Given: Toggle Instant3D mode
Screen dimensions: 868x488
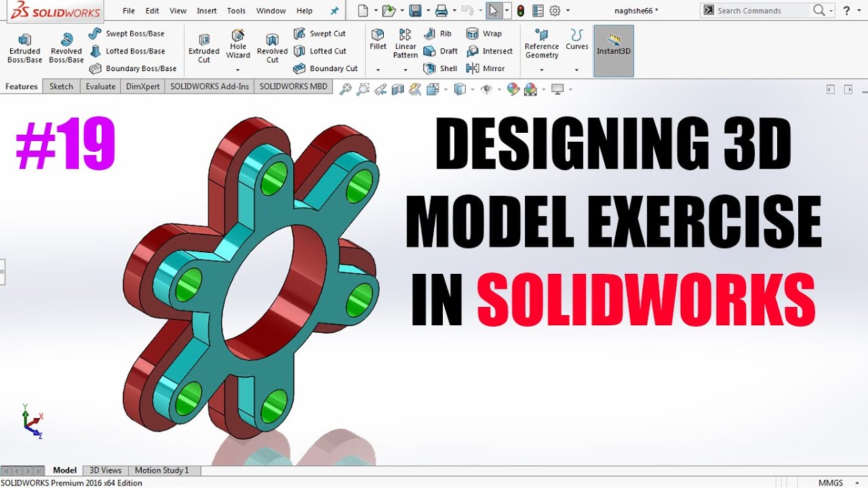Looking at the screenshot, I should click(614, 51).
